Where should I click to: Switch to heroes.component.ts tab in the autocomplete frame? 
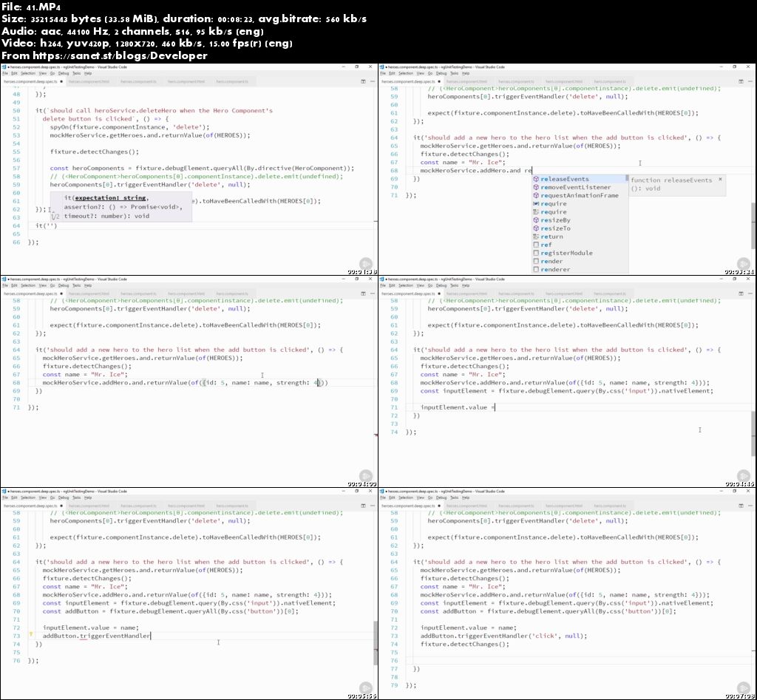point(516,81)
